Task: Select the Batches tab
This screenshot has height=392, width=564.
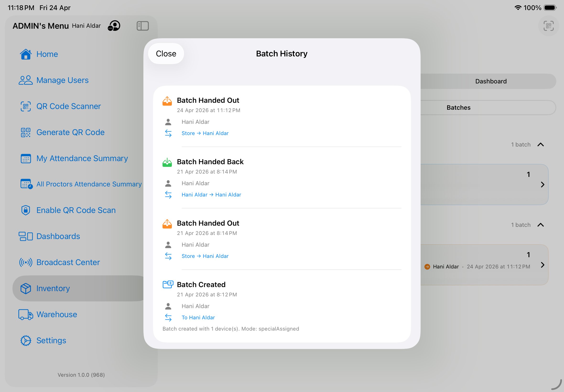Action: coord(458,108)
